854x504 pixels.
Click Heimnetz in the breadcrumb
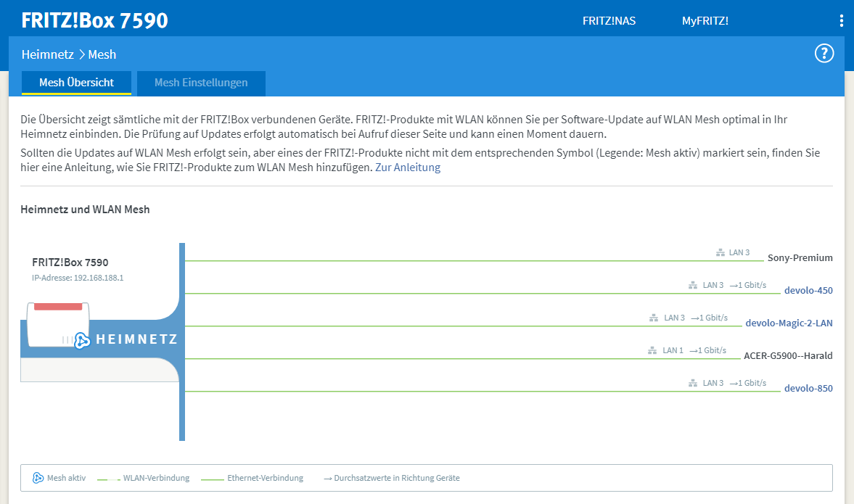pos(48,54)
